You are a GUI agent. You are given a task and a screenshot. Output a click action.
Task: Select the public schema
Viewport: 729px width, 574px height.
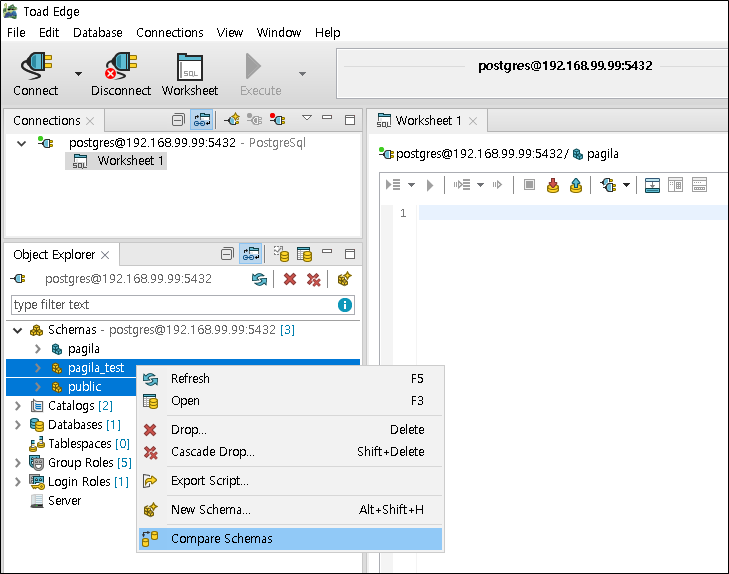coord(84,387)
